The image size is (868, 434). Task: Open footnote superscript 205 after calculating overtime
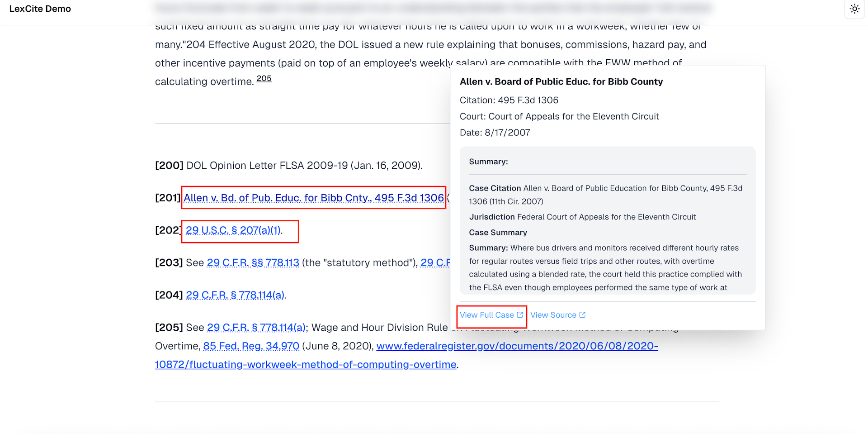point(264,78)
